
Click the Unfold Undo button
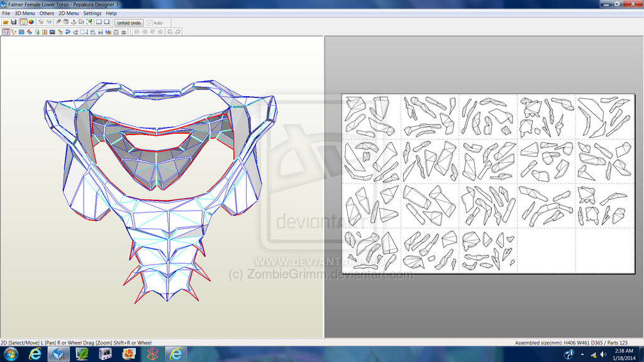(x=129, y=23)
